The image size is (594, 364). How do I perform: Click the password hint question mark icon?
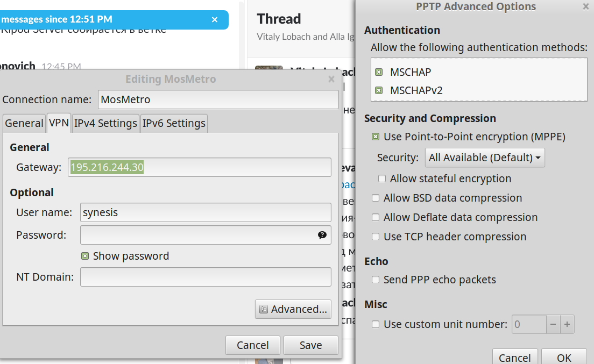tap(322, 235)
